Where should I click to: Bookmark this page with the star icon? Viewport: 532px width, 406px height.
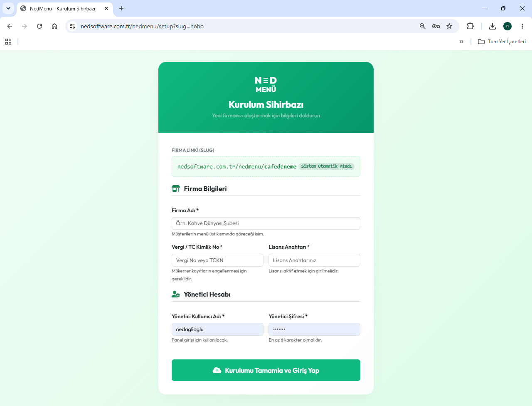449,26
